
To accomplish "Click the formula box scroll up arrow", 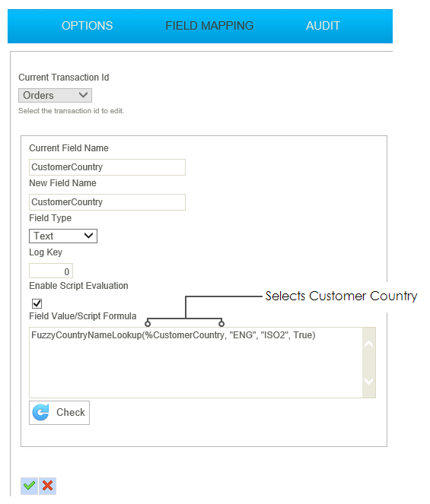I will coord(368,344).
